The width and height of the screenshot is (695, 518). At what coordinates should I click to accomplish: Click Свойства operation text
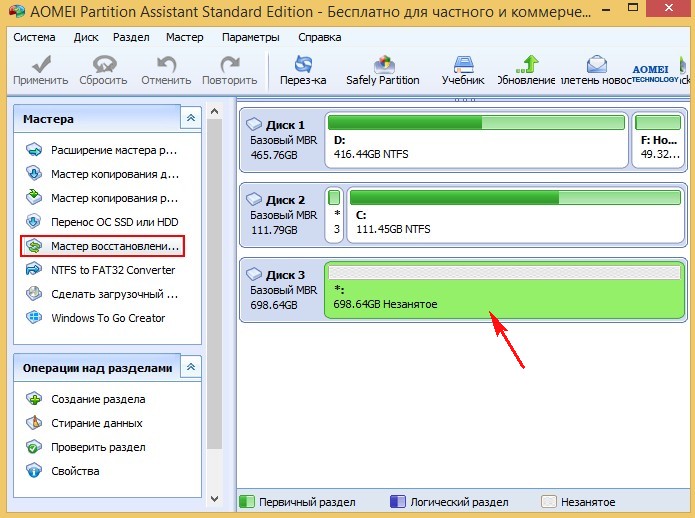click(75, 471)
